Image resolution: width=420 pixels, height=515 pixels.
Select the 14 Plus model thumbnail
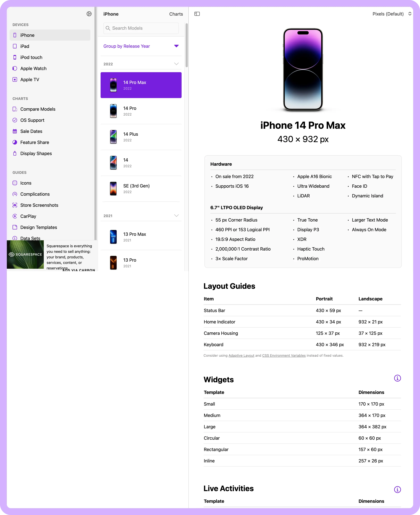click(x=113, y=137)
